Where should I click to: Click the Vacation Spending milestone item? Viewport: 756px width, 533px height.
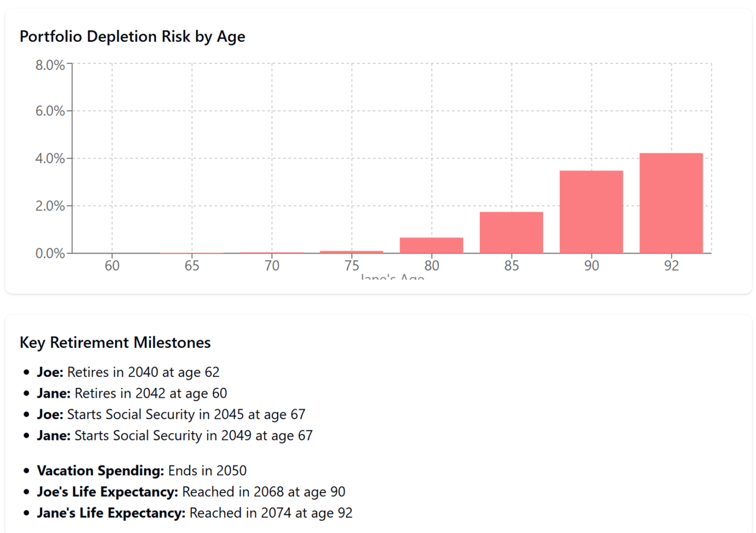(x=142, y=470)
